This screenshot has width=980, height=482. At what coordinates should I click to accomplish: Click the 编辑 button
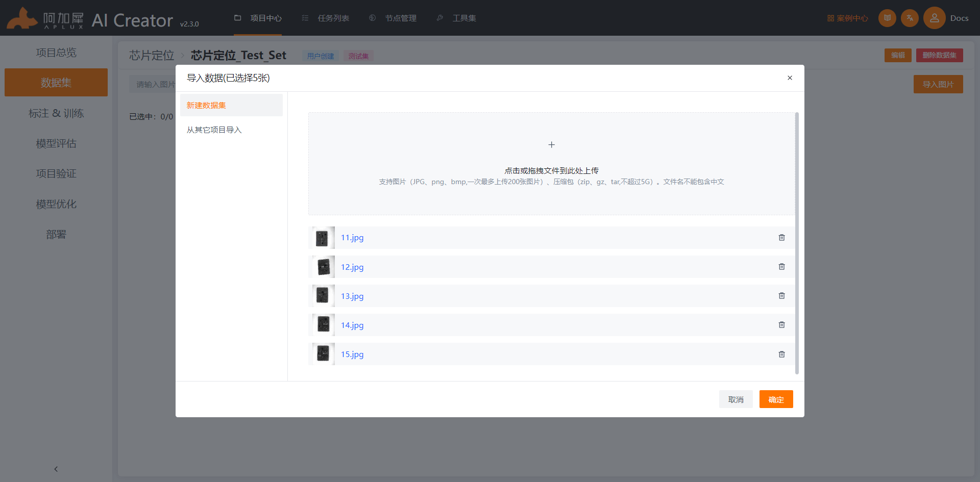[898, 55]
